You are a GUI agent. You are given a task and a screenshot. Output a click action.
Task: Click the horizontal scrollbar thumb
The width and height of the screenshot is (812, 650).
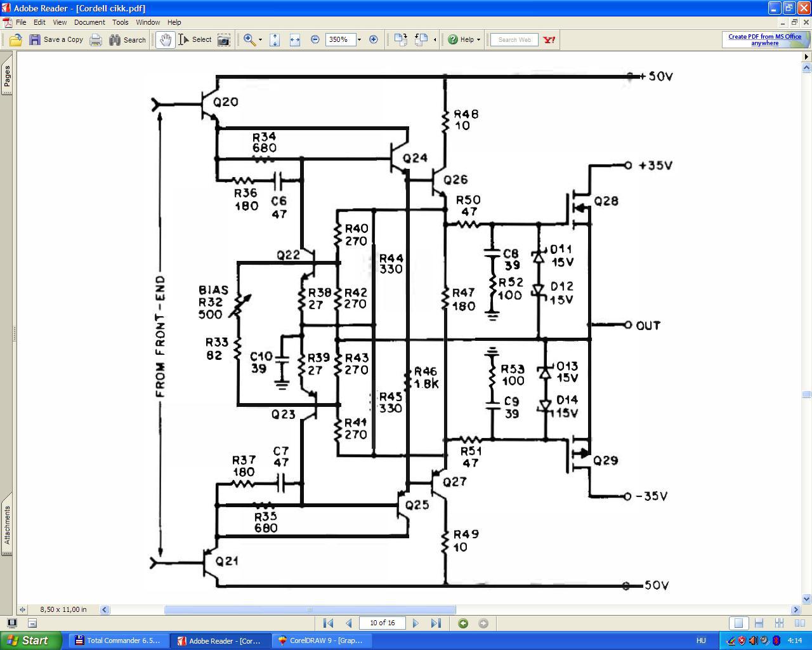coord(310,609)
